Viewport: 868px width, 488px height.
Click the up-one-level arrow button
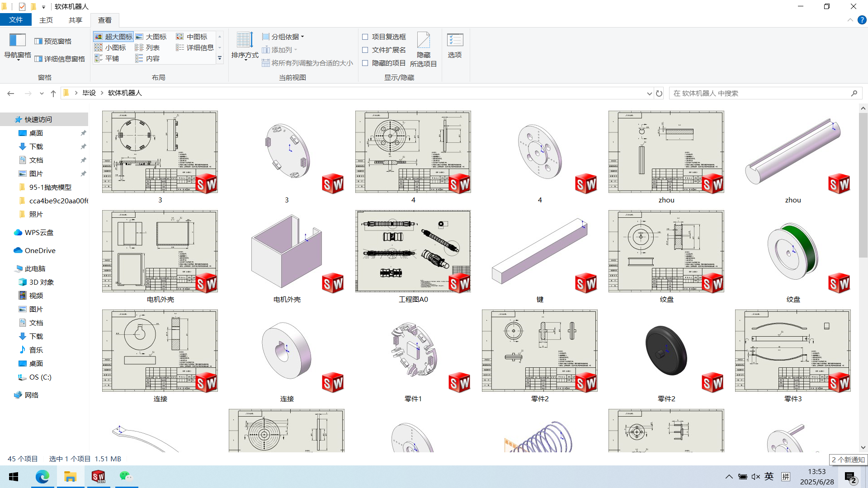[x=53, y=94]
